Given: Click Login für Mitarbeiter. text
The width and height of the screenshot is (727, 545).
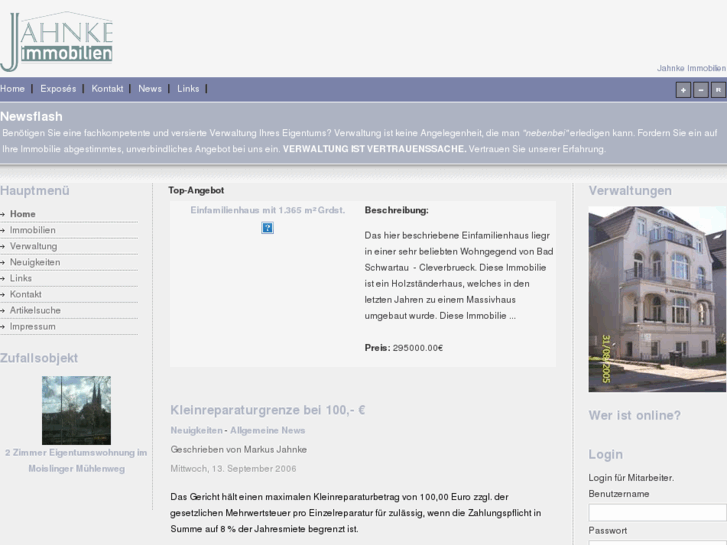Looking at the screenshot, I should 631,478.
